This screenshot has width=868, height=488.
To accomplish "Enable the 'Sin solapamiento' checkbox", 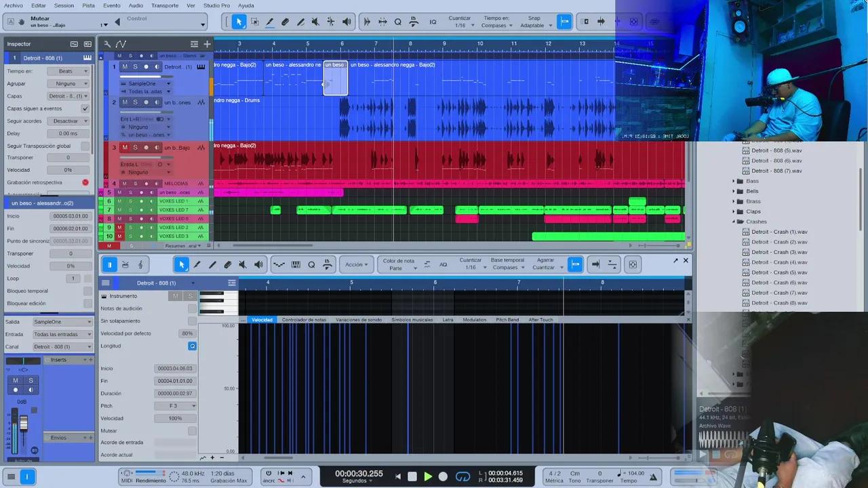I will 193,321.
